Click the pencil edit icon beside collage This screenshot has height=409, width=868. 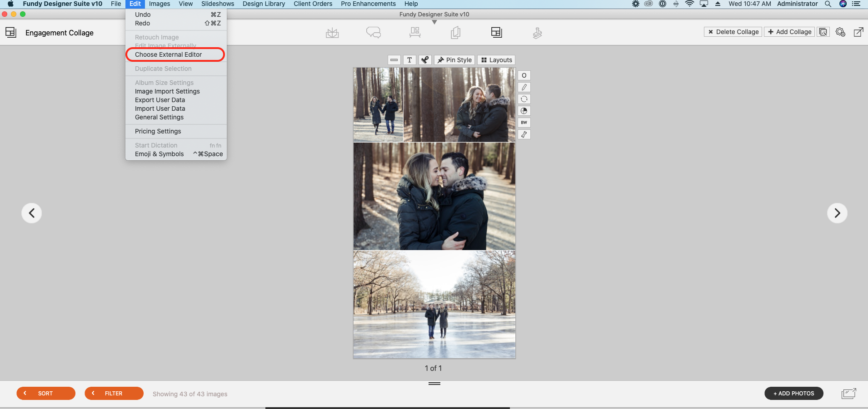tap(524, 87)
